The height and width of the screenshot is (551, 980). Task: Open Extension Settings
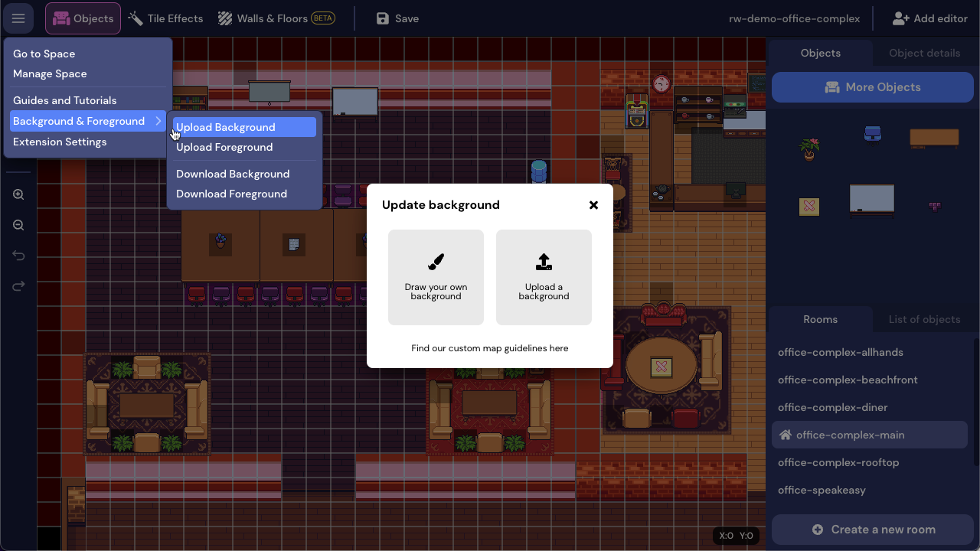[x=60, y=142]
